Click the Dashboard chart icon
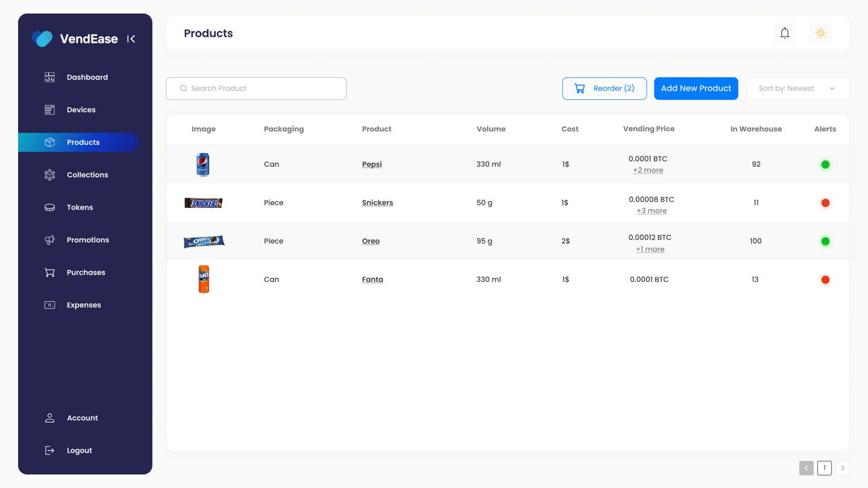This screenshot has width=868, height=488. (x=50, y=77)
